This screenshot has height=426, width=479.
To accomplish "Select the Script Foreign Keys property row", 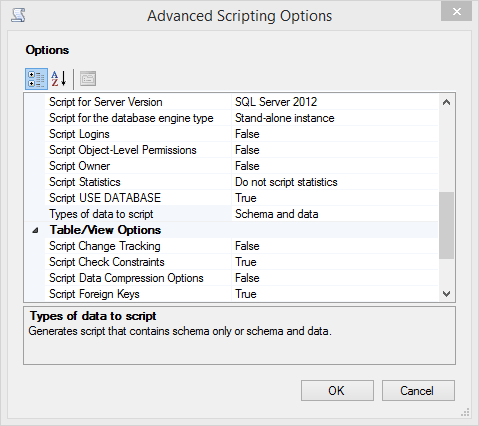I will tap(241, 294).
